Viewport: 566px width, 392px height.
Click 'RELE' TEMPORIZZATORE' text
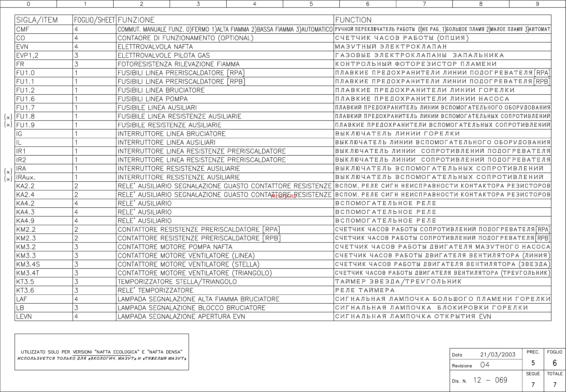pyautogui.click(x=155, y=290)
